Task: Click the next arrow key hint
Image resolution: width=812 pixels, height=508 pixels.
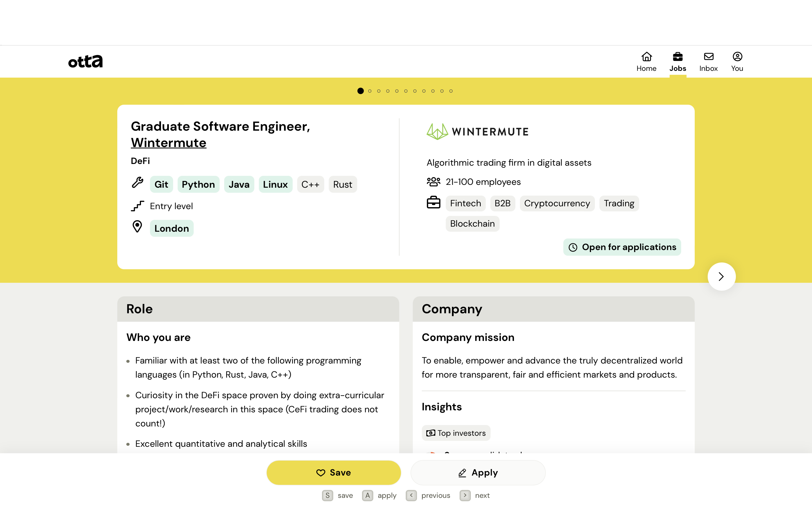Action: (x=465, y=495)
